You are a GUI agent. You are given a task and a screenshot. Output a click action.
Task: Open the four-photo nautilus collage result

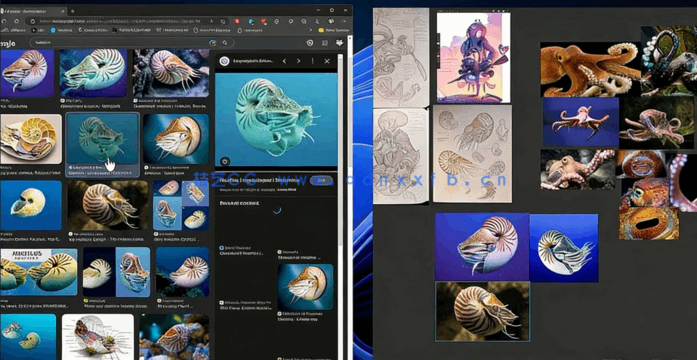coord(181,205)
